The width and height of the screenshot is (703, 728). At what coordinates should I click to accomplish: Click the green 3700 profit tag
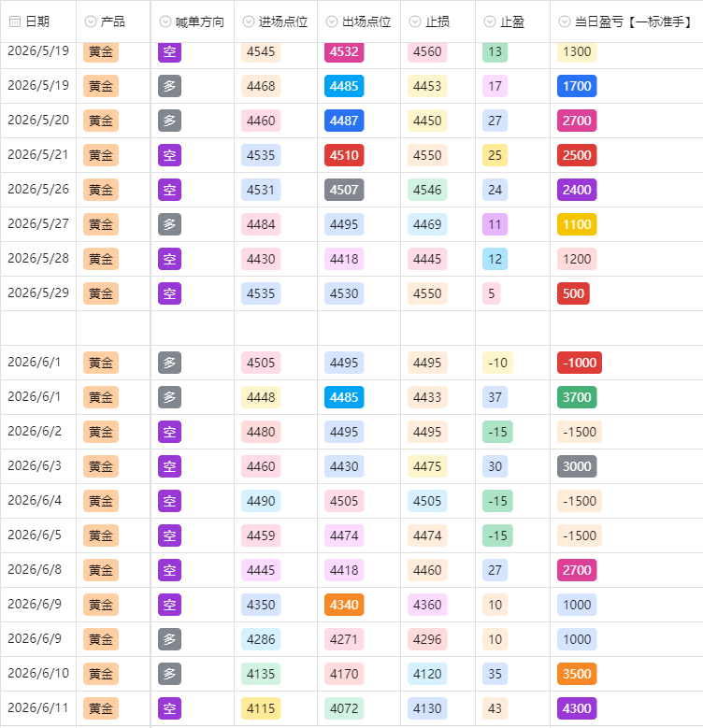(577, 397)
